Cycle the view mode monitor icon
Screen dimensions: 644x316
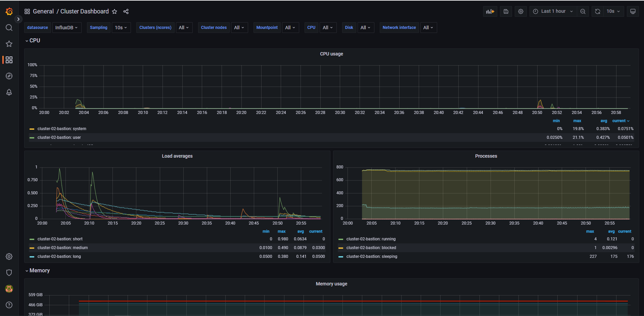[633, 11]
